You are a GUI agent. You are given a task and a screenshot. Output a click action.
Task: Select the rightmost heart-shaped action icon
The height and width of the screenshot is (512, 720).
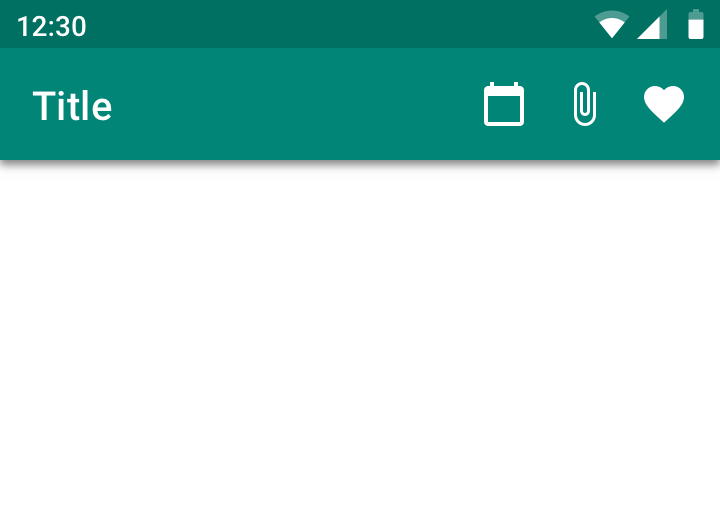(664, 104)
